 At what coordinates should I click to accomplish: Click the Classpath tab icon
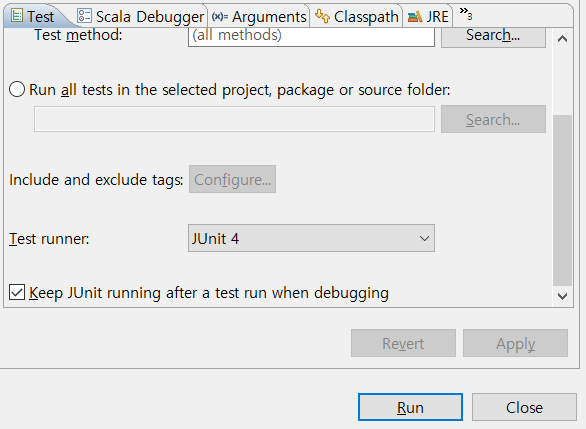pos(322,16)
